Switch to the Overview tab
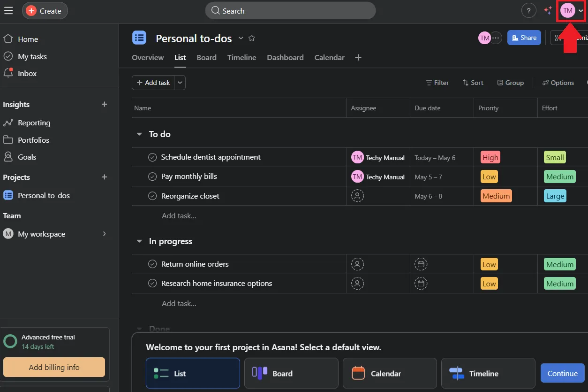Image resolution: width=588 pixels, height=392 pixels. click(x=148, y=57)
